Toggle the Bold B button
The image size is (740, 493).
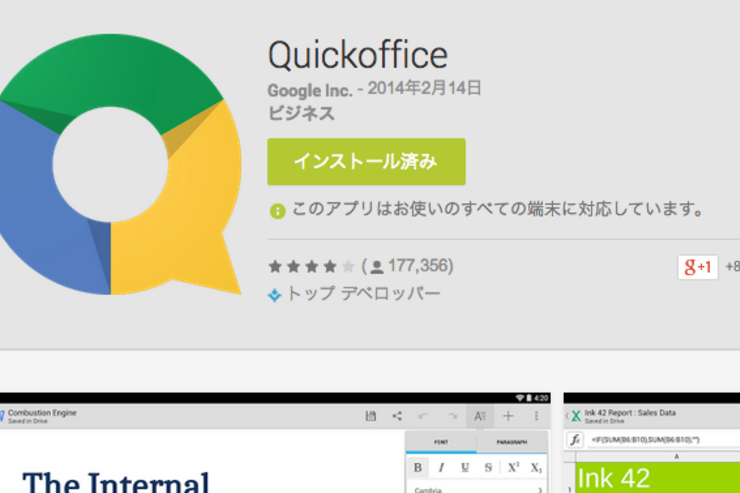tap(418, 468)
